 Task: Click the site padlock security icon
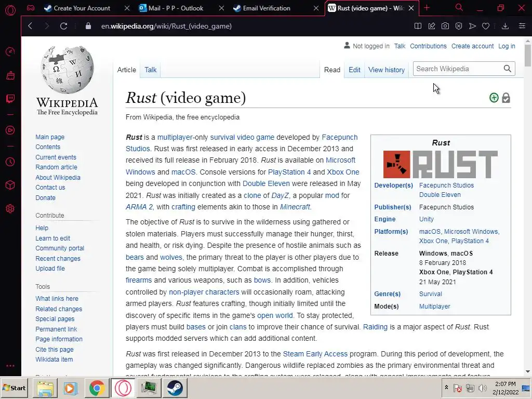tap(88, 26)
